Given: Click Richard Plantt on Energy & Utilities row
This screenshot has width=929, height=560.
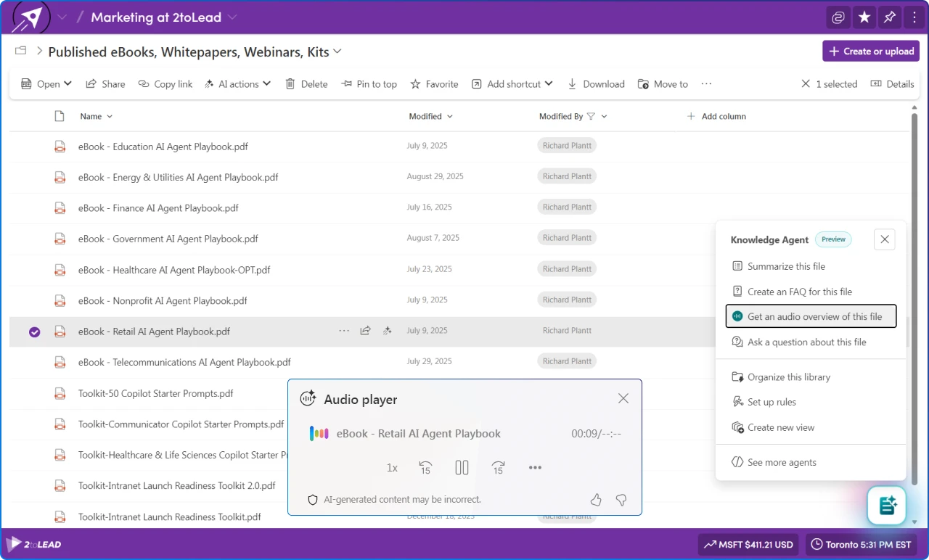Looking at the screenshot, I should click(567, 176).
